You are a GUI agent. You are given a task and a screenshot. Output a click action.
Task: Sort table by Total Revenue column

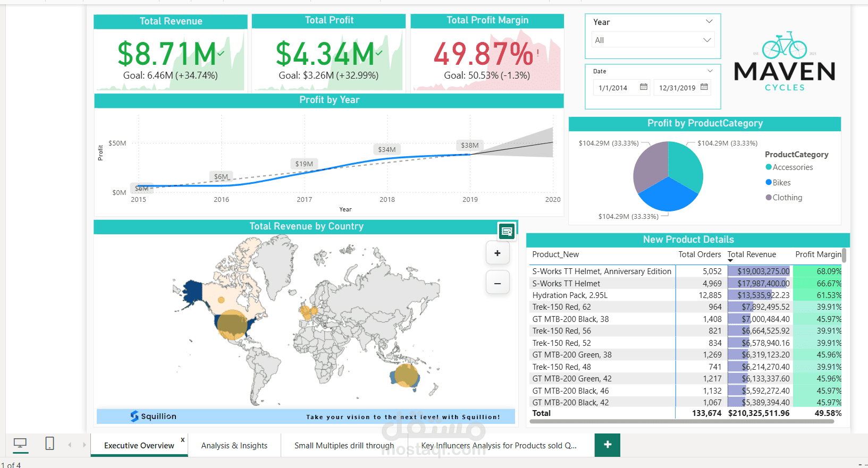click(x=752, y=254)
